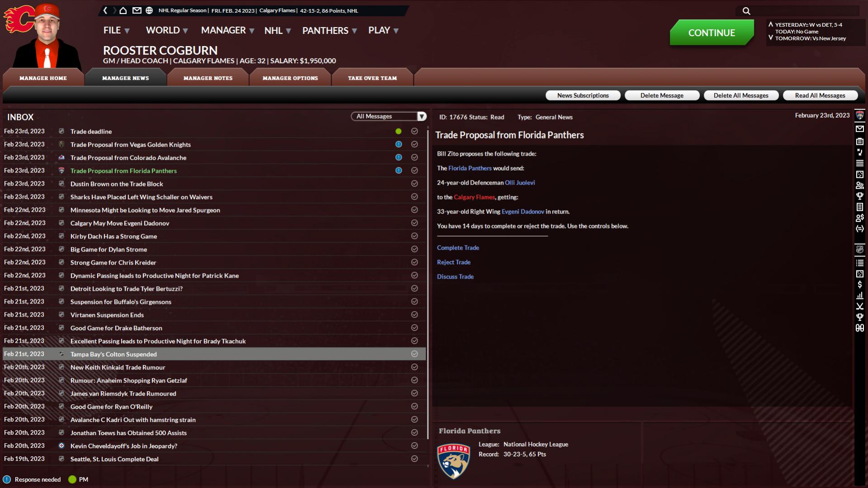Go to the home screen icon
Viewport: 868px width, 488px height.
[x=123, y=10]
